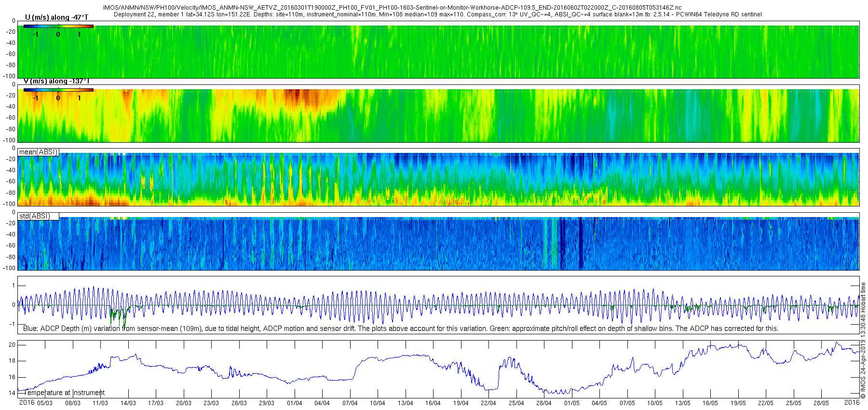Click the '14/03' date tick label

point(128,403)
